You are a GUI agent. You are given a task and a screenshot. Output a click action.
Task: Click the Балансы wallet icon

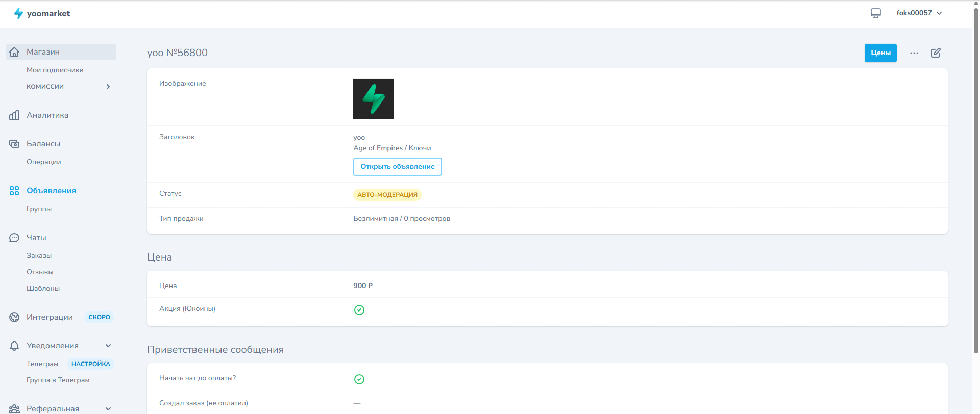[14, 144]
